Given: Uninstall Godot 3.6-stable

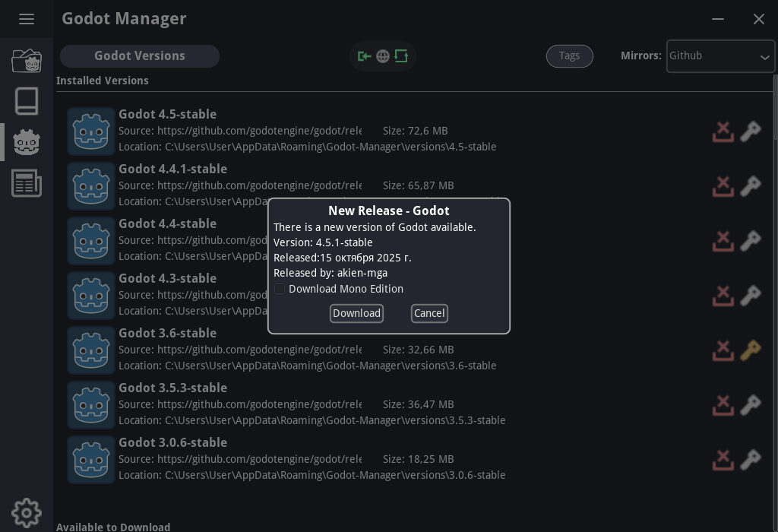Looking at the screenshot, I should [723, 350].
